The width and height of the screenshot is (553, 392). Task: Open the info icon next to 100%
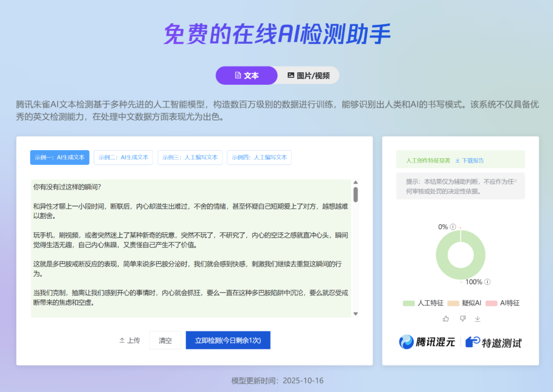tap(488, 281)
